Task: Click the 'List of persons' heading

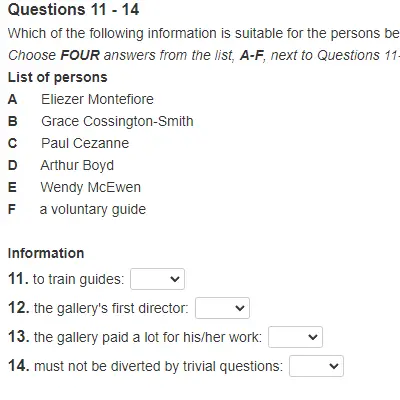Action: 57,77
